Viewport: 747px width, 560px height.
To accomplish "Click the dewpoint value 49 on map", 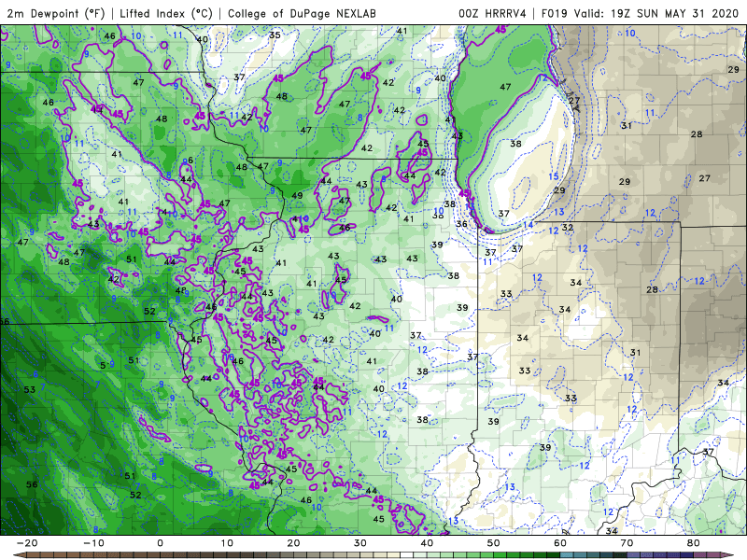I will pyautogui.click(x=297, y=196).
